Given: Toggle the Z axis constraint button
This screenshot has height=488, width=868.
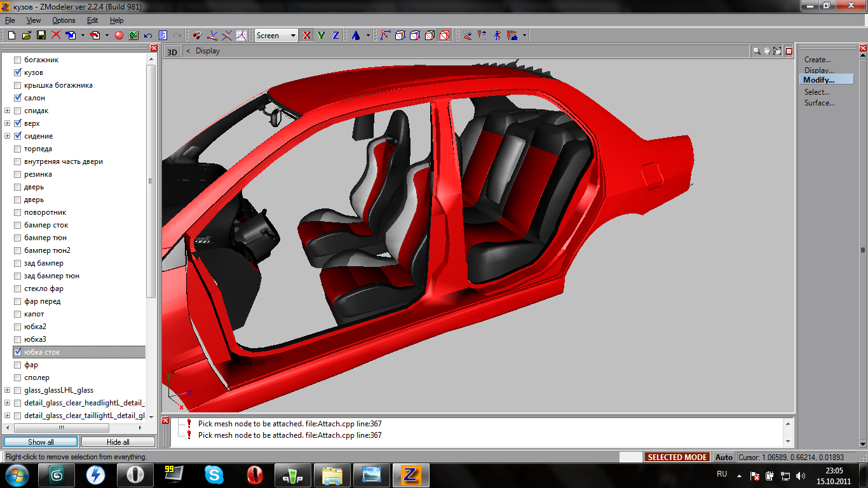Looking at the screenshot, I should pos(335,36).
